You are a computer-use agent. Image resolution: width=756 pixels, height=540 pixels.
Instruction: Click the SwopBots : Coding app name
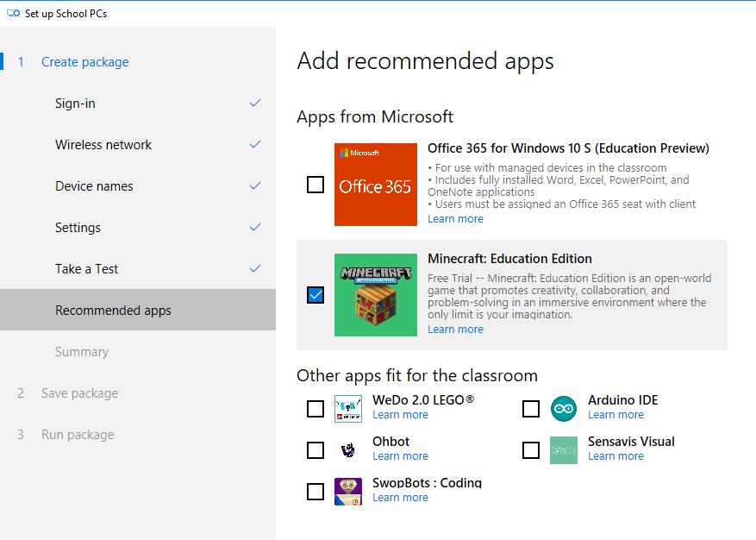point(428,483)
